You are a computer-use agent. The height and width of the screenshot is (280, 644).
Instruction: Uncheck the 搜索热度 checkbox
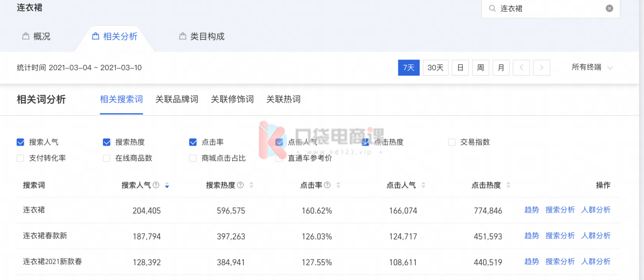point(107,142)
